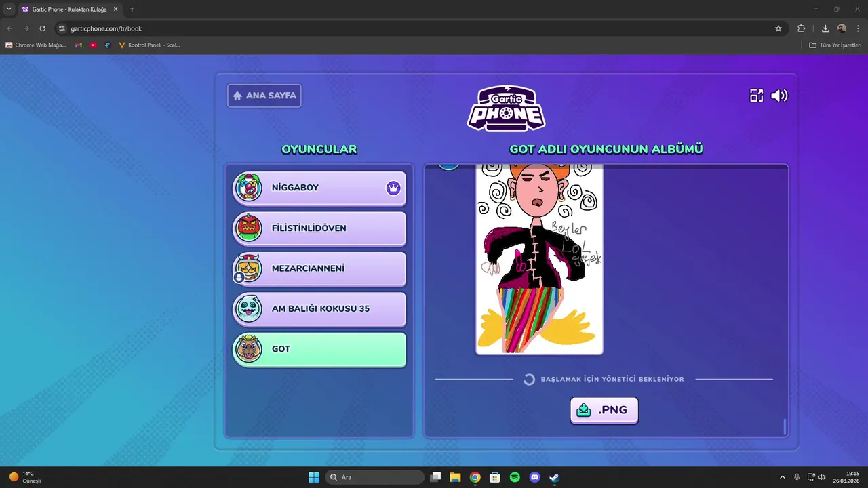The height and width of the screenshot is (488, 868).
Task: Open Discord from the taskbar
Action: [x=534, y=477]
